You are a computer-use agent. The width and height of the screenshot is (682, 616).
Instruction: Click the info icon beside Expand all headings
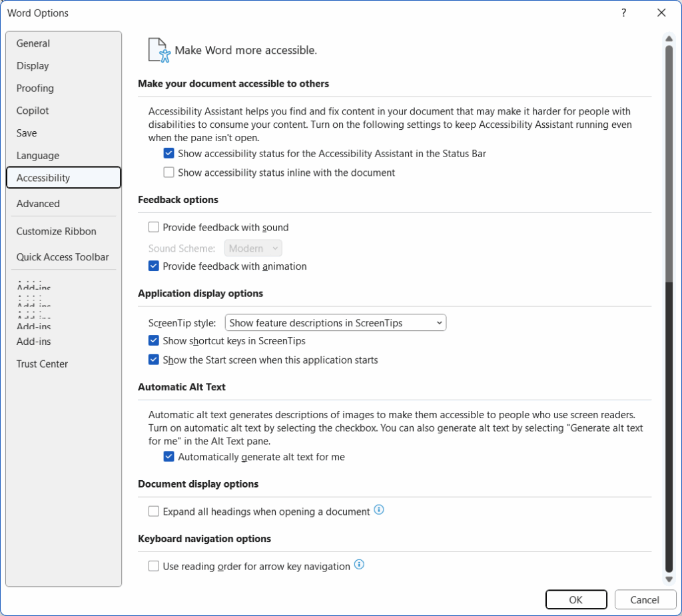click(379, 511)
